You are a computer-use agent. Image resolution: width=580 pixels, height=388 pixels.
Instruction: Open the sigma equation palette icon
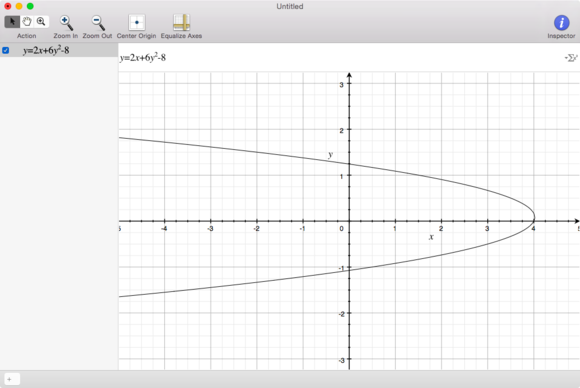(571, 58)
